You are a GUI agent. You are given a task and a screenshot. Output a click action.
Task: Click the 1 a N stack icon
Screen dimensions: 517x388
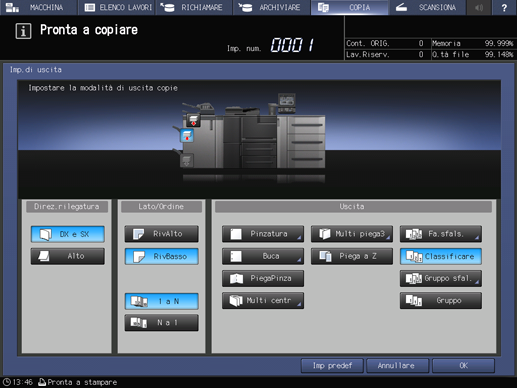pos(139,301)
